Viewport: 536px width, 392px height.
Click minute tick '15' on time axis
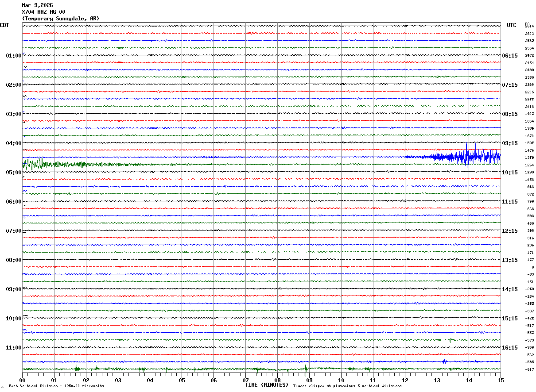[x=501, y=380]
